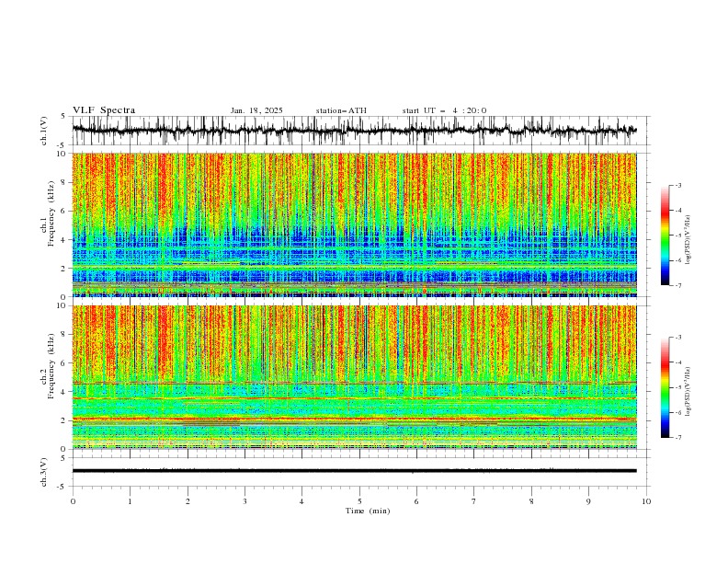Click the "station=ATH" header label
The height and width of the screenshot is (563, 728).
[341, 110]
